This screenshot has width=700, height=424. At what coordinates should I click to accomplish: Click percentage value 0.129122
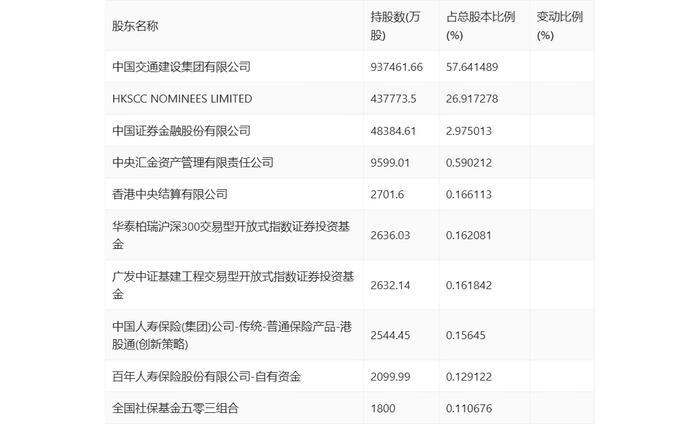coord(469,377)
